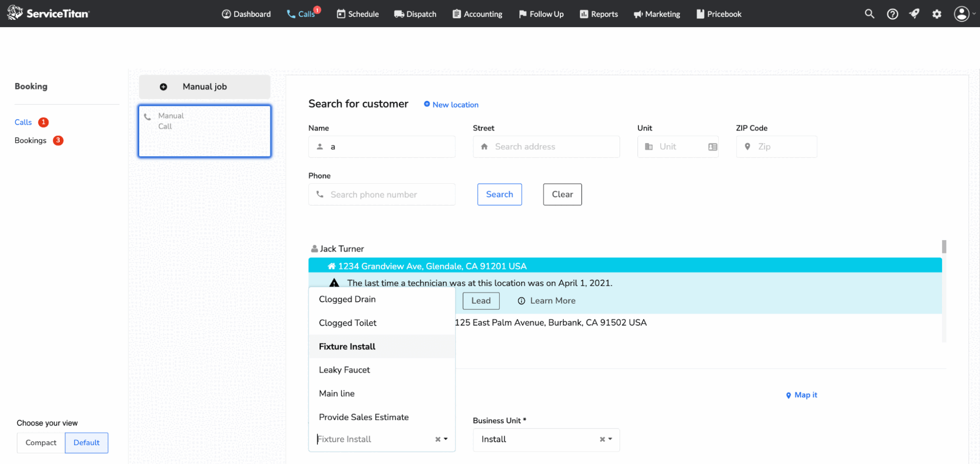Viewport: 980px width, 464px height.
Task: Open the Business Unit dropdown
Action: tap(610, 439)
